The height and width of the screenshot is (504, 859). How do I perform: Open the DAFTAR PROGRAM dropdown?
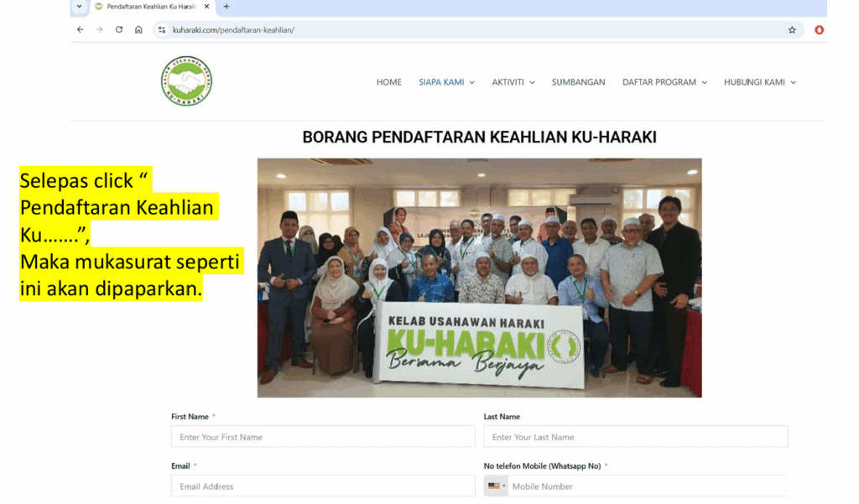[x=664, y=82]
